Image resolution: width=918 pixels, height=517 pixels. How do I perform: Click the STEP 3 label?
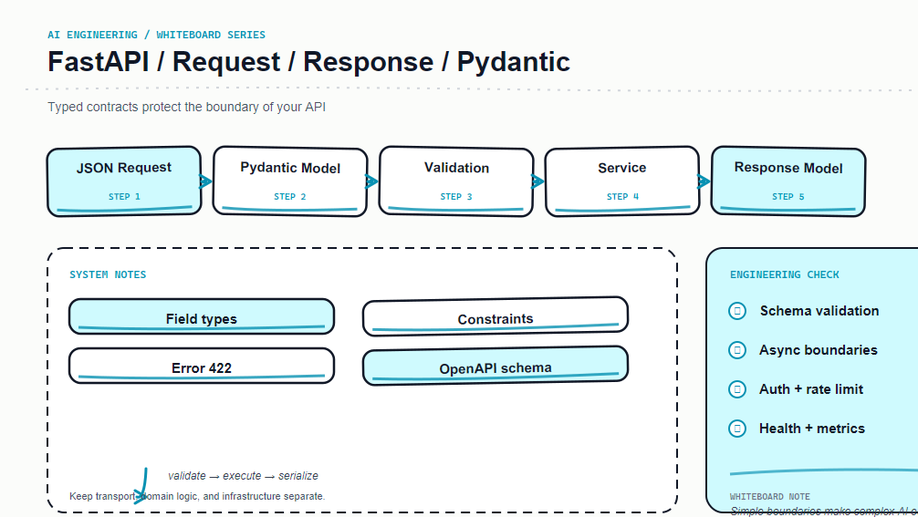[456, 197]
